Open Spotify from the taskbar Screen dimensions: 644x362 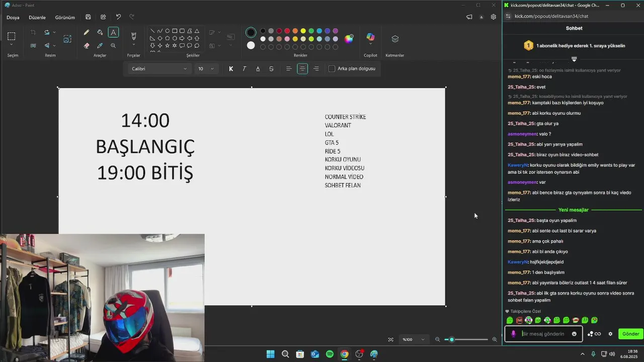click(x=330, y=354)
